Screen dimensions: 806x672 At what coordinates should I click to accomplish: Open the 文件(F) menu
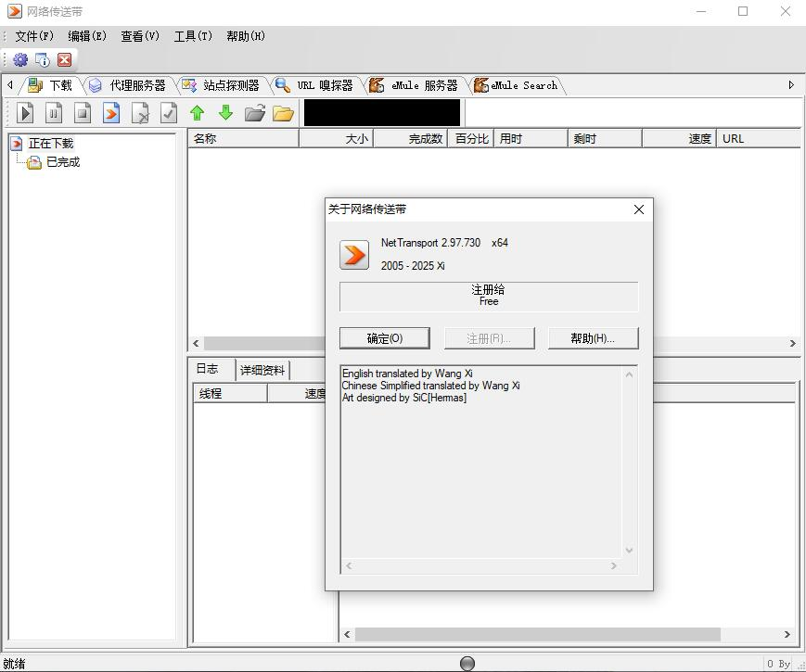34,36
